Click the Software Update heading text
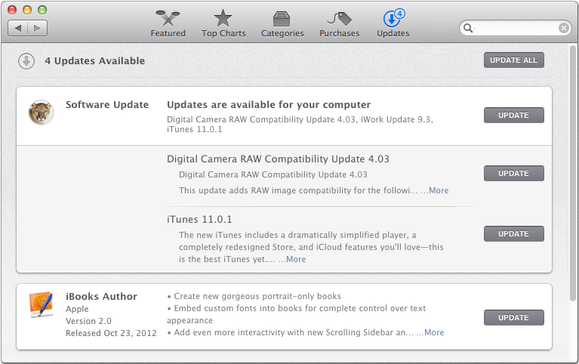This screenshot has width=579, height=364. point(107,105)
